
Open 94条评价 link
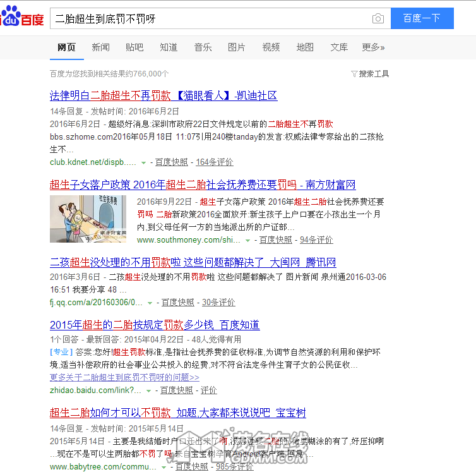pyautogui.click(x=317, y=240)
